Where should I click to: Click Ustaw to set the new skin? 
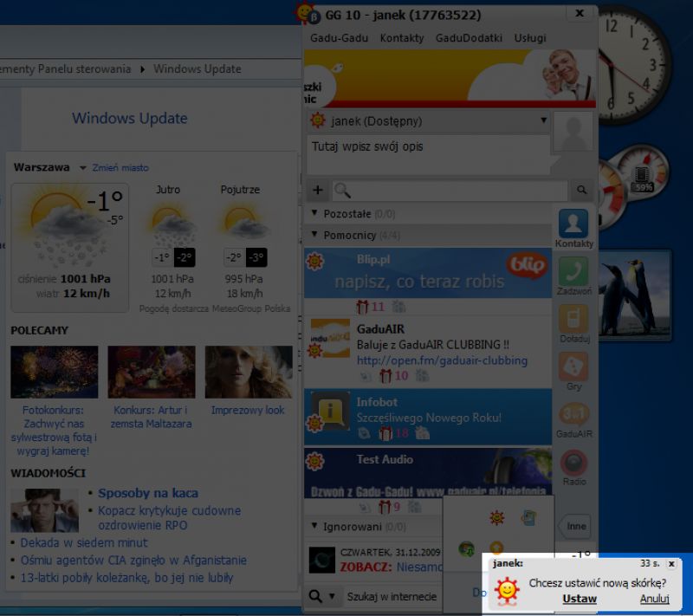[x=580, y=599]
